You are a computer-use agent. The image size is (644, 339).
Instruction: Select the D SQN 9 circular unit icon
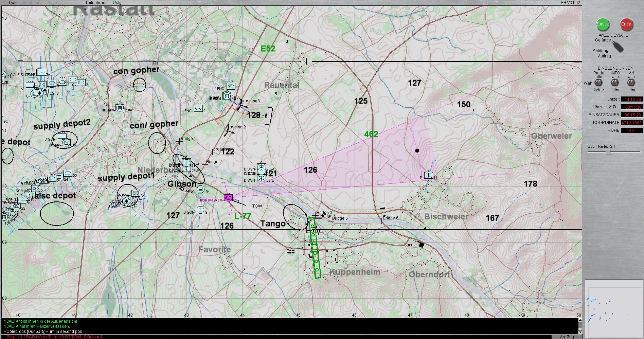pos(200,211)
